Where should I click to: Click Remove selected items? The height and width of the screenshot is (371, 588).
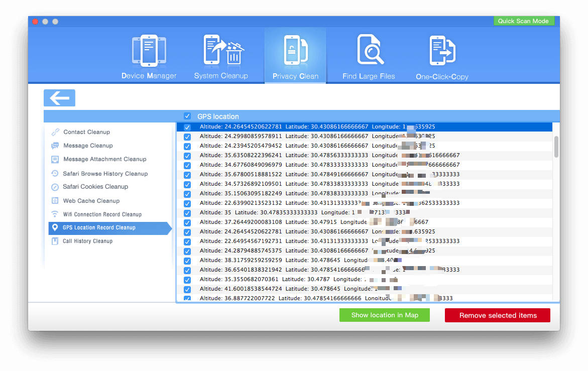[x=498, y=315]
